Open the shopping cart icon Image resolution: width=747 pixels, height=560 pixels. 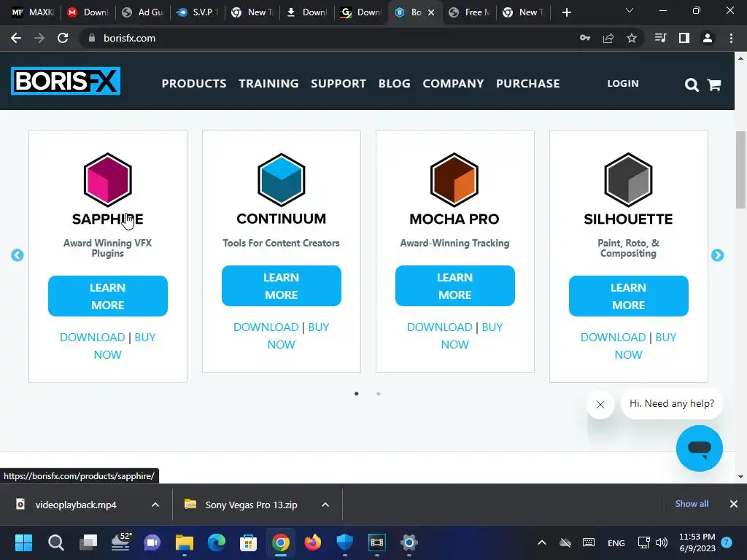point(714,85)
